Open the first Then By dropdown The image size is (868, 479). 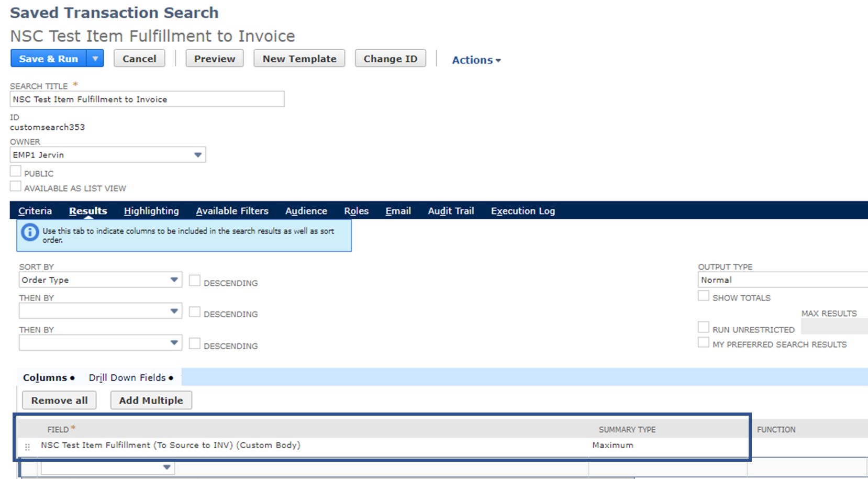point(101,311)
